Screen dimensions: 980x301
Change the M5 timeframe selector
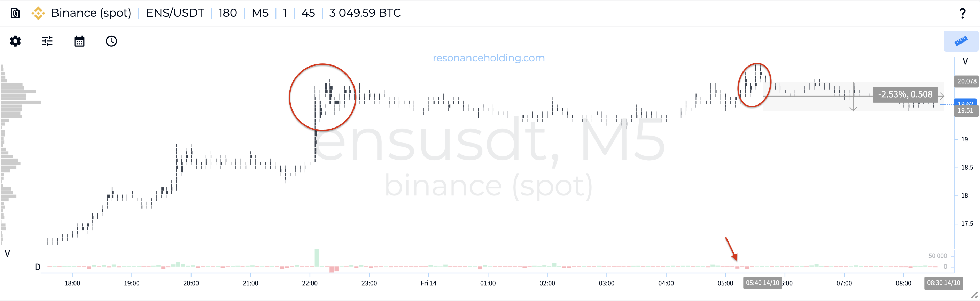click(260, 13)
